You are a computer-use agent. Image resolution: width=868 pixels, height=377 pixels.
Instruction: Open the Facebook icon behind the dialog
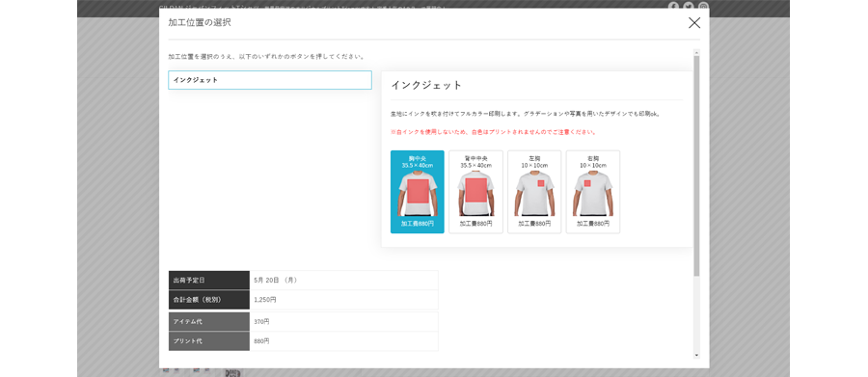(673, 6)
